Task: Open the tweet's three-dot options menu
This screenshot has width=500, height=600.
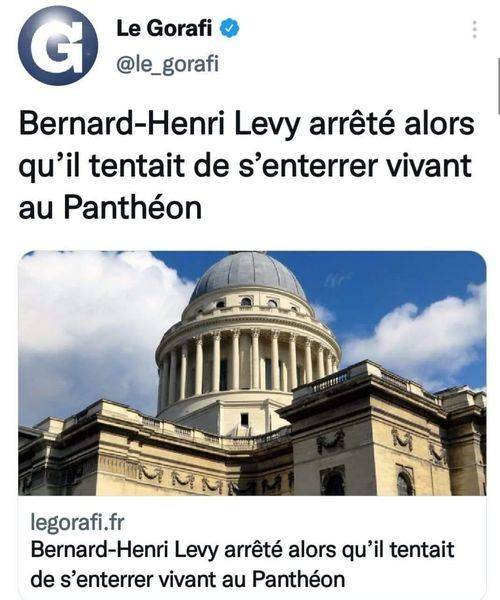Action: point(474,29)
